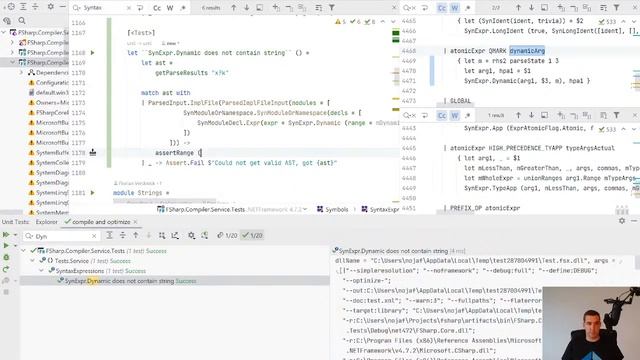Toggle Regex (.*) in left editor find bar
Viewport: 640px width, 360px height.
click(x=183, y=8)
